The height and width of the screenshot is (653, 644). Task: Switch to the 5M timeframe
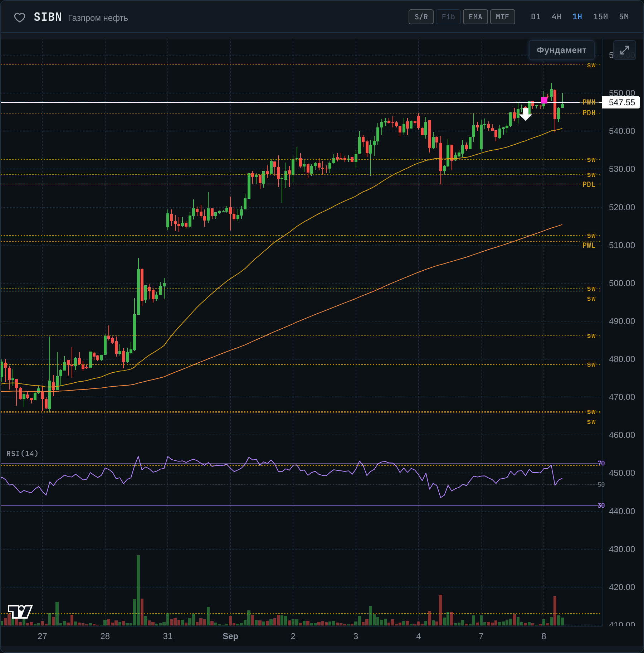[624, 17]
